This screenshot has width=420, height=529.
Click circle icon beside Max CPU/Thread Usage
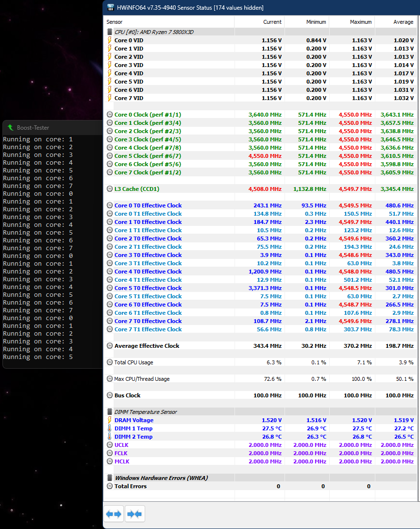pos(110,379)
